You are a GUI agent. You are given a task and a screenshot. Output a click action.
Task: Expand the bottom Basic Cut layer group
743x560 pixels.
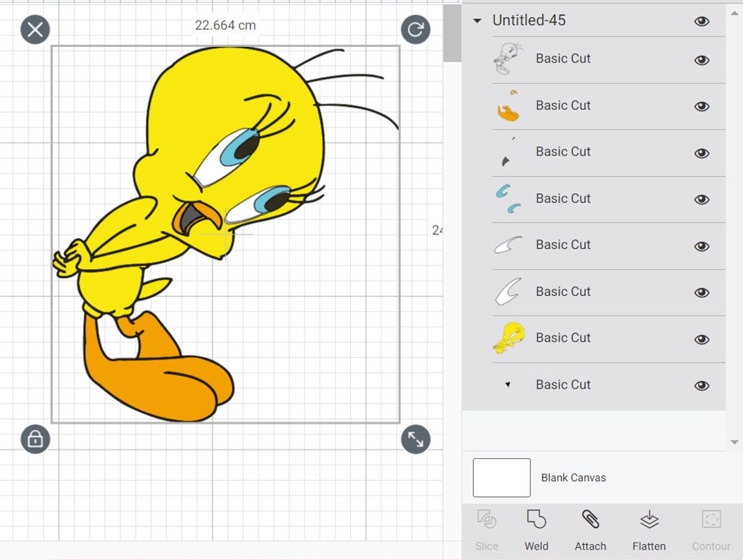pos(507,385)
